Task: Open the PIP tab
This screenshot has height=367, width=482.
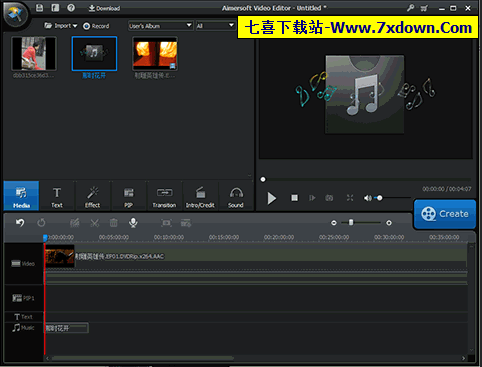Action: (x=128, y=196)
